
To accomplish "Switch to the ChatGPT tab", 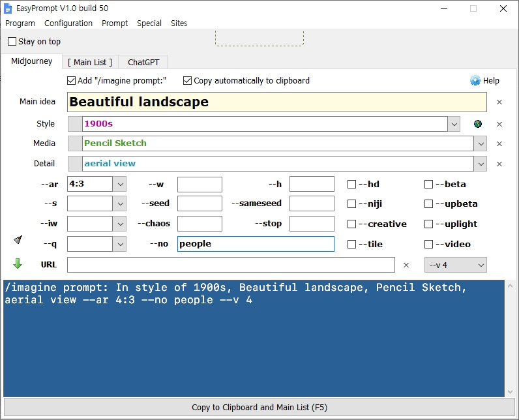I will click(x=143, y=62).
